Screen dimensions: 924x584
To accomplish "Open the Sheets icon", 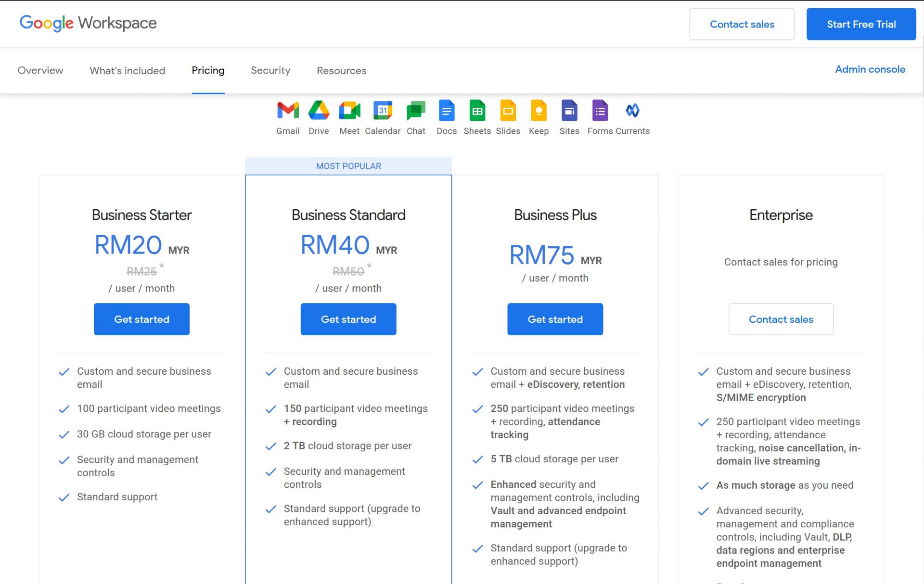I will [476, 111].
